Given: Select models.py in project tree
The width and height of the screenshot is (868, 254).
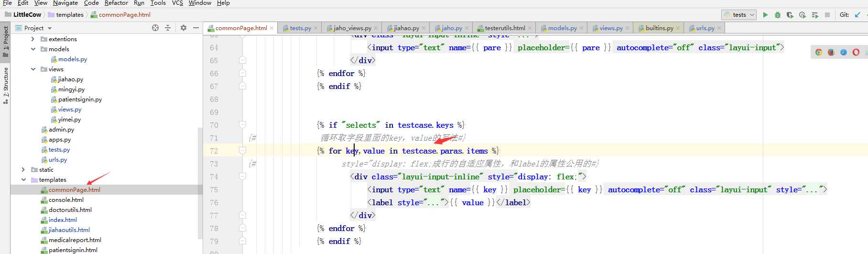Looking at the screenshot, I should coord(72,59).
